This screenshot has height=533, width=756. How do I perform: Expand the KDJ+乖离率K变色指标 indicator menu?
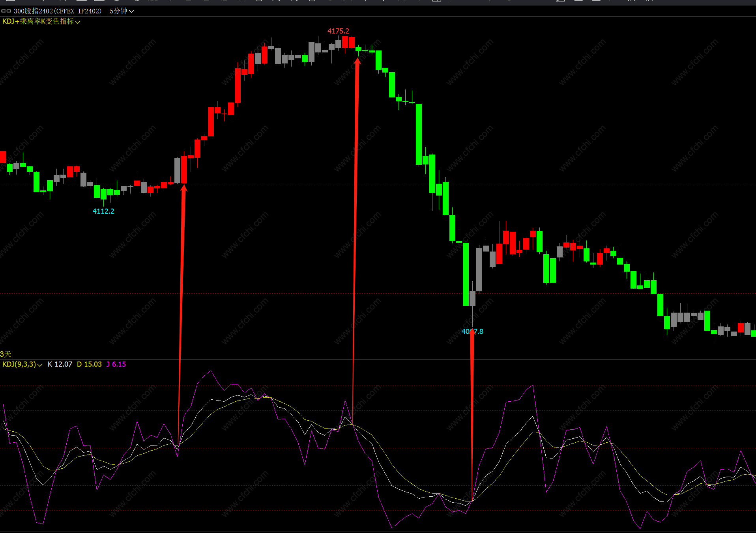(41, 21)
